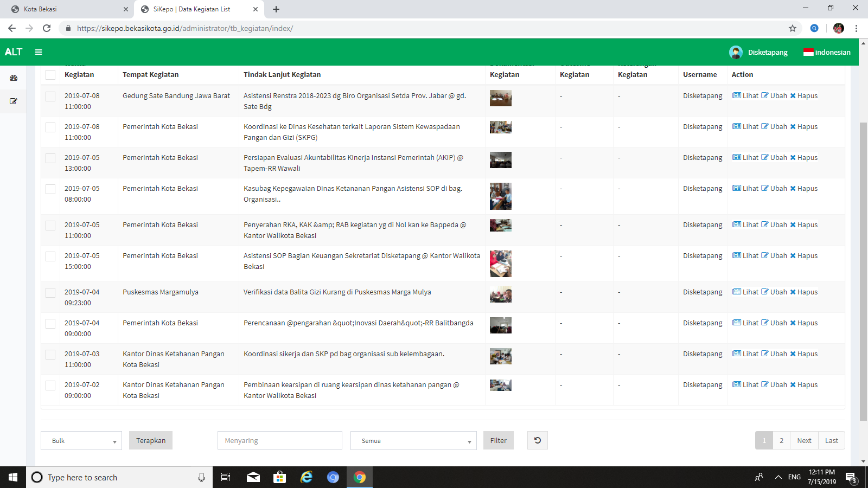Check the Puskesmas Margamulya row checkbox
Viewport: 868px width, 488px height.
50,293
